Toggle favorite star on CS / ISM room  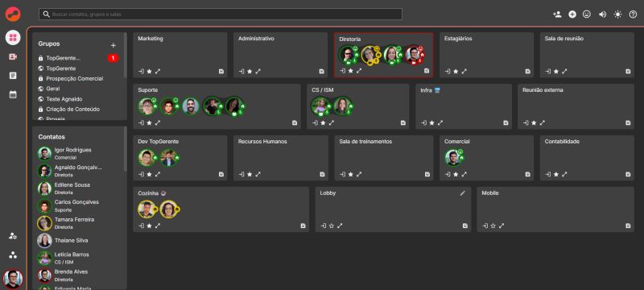[x=324, y=122]
